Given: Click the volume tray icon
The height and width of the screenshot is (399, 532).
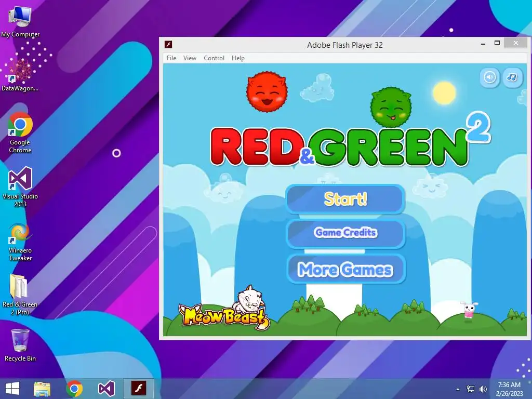Looking at the screenshot, I should [x=483, y=389].
